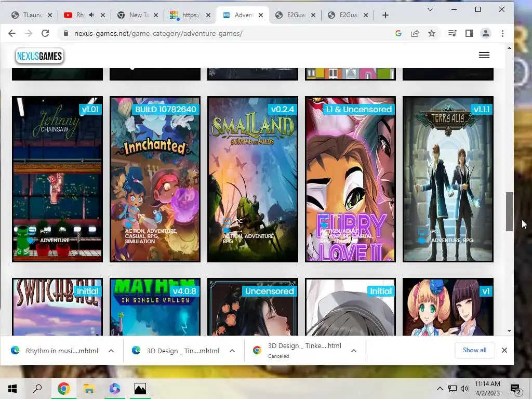Open the Chrome profile avatar
The height and width of the screenshot is (399, 532).
[x=486, y=33]
